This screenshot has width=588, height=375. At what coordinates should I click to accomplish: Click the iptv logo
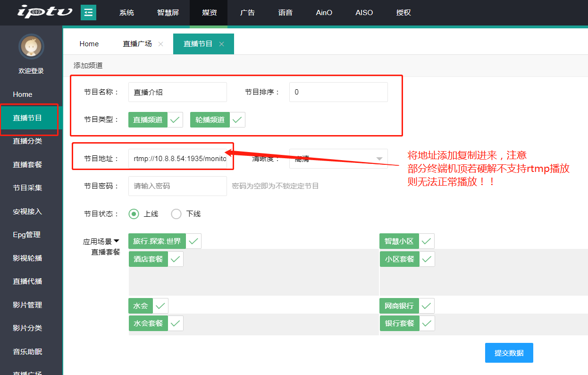pyautogui.click(x=45, y=11)
